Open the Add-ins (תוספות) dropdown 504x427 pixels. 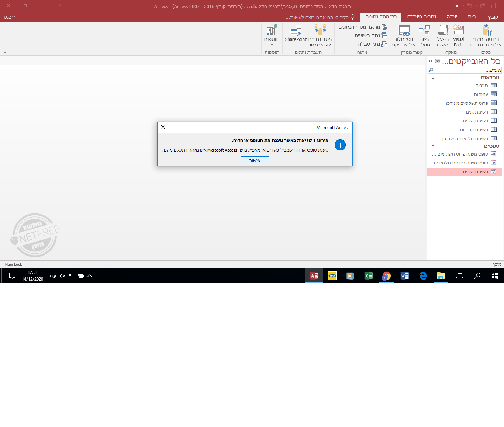[x=272, y=36]
